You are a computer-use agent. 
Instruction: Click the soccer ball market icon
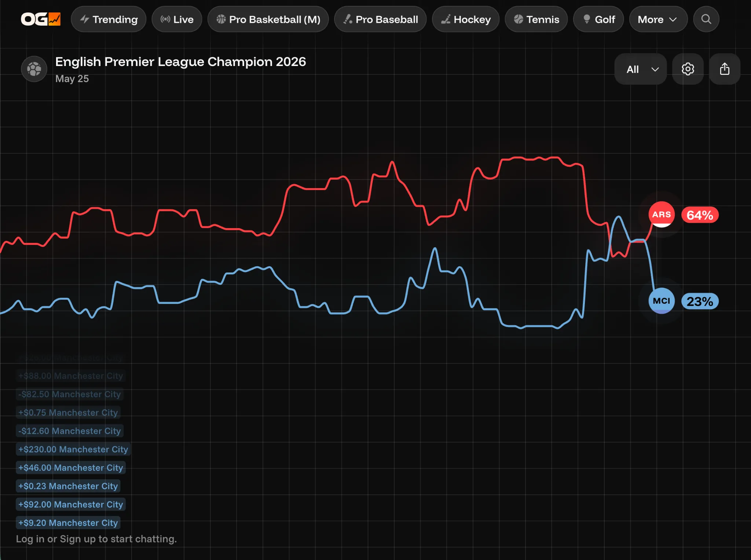tap(34, 69)
